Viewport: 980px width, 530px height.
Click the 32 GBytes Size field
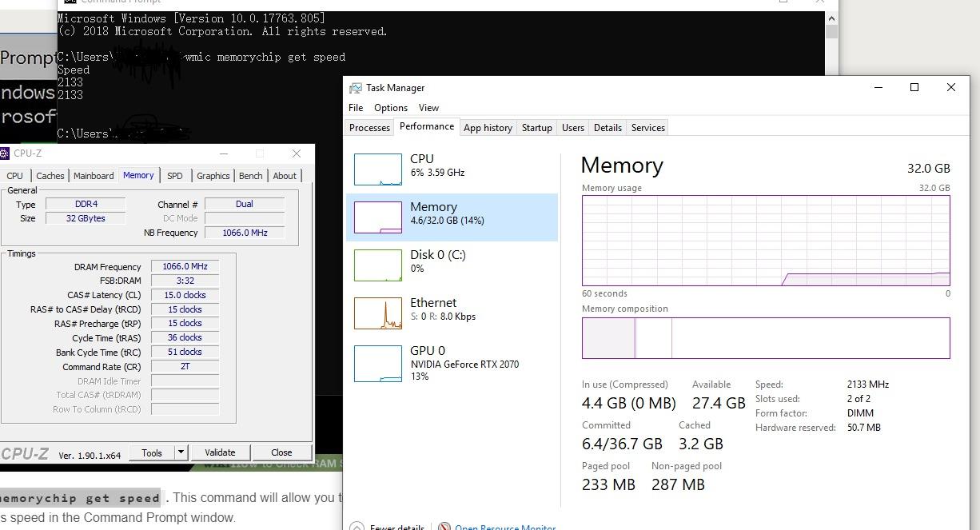[x=86, y=218]
